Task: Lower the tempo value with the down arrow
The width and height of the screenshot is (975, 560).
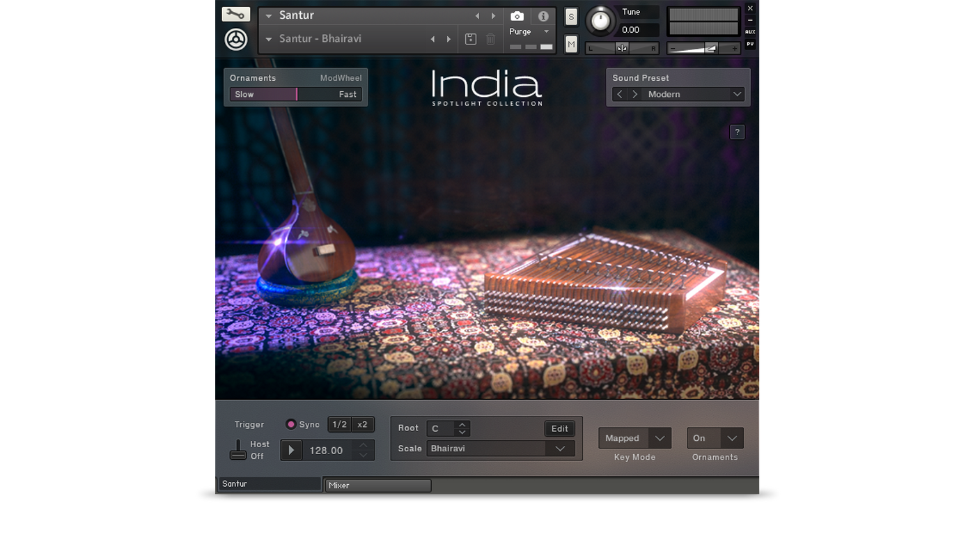Action: [364, 456]
